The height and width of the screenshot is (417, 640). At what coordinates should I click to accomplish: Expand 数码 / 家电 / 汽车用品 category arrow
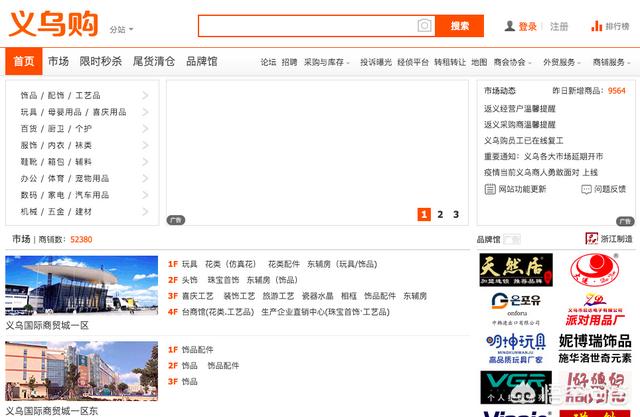(145, 195)
